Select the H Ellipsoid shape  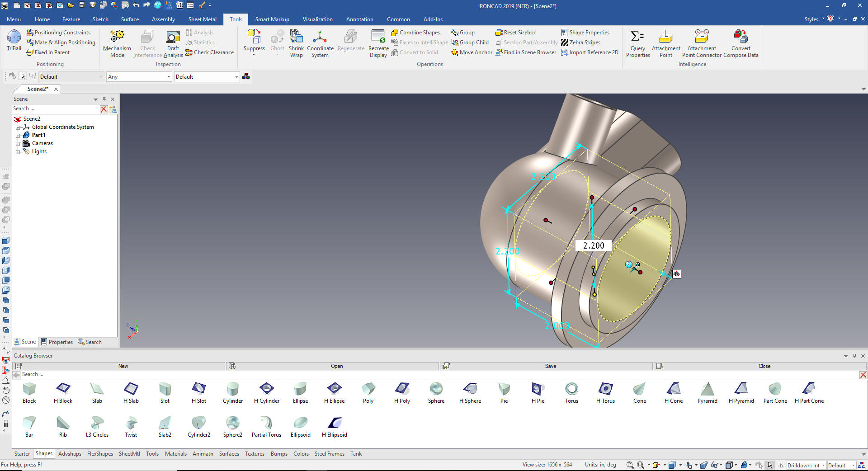click(335, 427)
